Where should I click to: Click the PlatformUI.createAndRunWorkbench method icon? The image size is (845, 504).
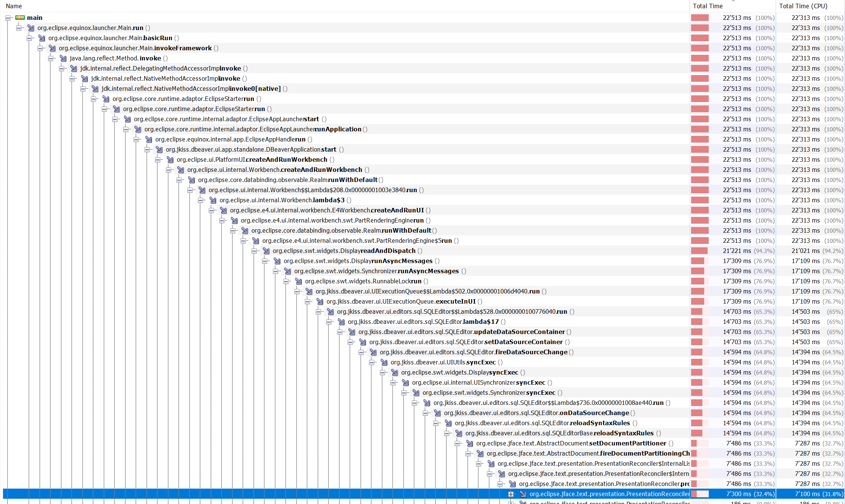tap(170, 159)
